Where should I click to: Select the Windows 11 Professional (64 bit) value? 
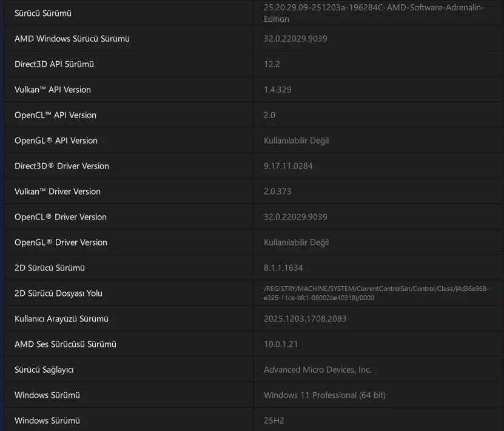click(324, 395)
